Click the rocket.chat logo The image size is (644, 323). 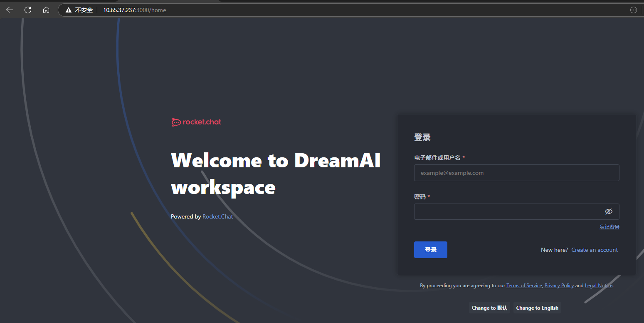[x=196, y=122]
